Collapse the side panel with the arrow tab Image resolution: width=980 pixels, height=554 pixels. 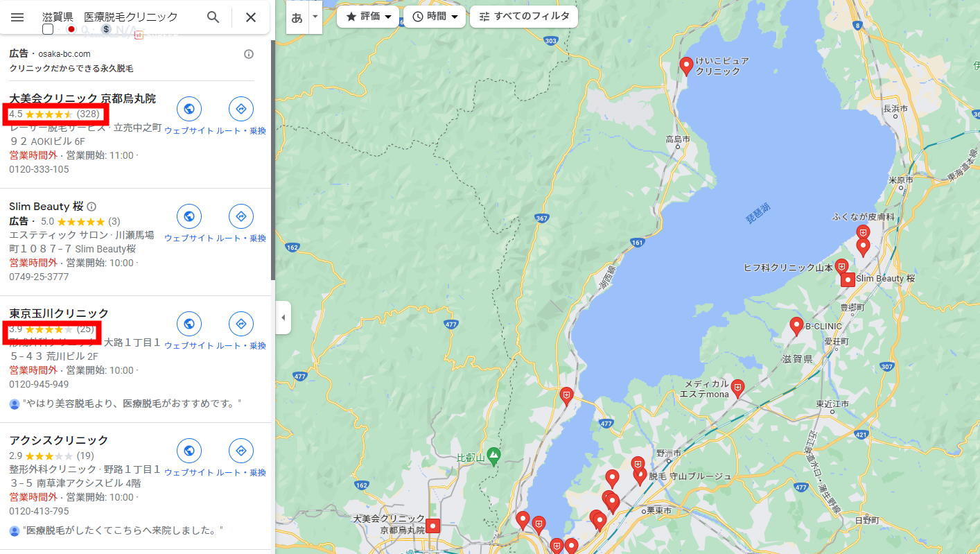pos(283,318)
